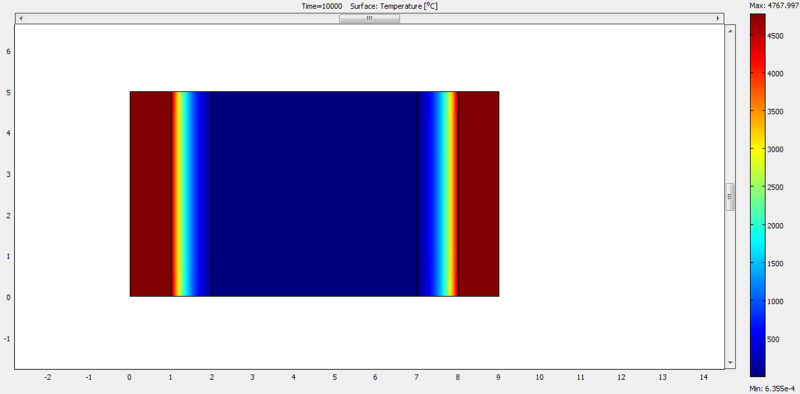Click the right rainbow gradient band
Image resolution: width=800 pixels, height=394 pixels.
tap(438, 194)
